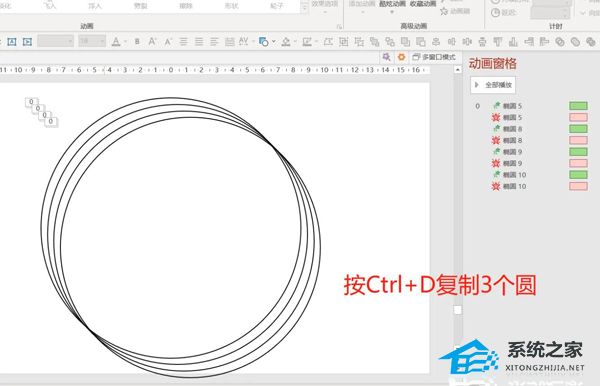Screen dimensions: 600x386
Task: Click the 多窗口模式 button
Action: (x=434, y=57)
